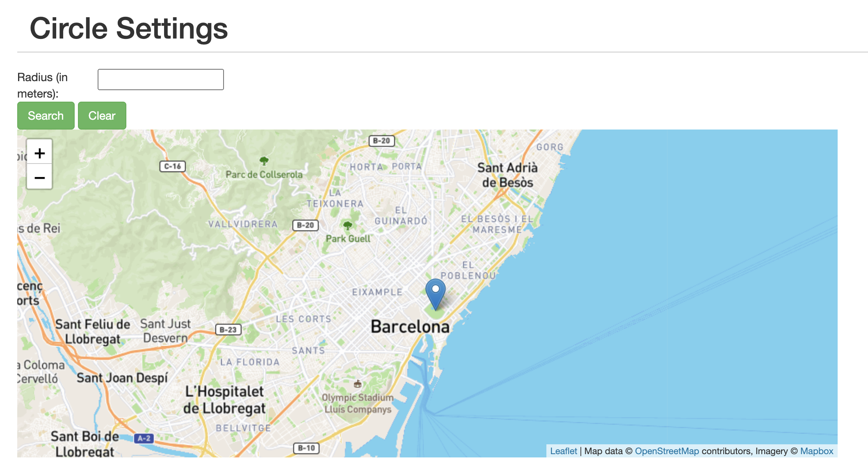This screenshot has height=473, width=868.
Task: Open the Mapbox attribution link
Action: tap(816, 451)
